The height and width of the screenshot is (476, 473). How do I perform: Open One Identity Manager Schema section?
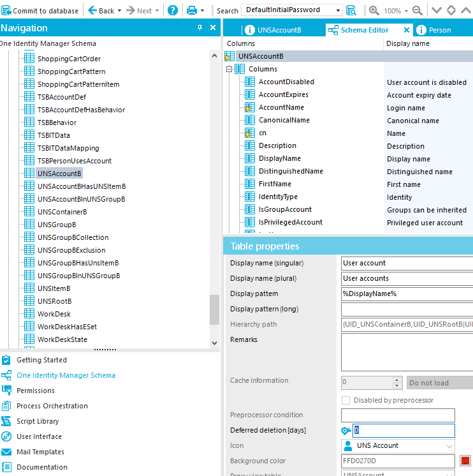[66, 375]
